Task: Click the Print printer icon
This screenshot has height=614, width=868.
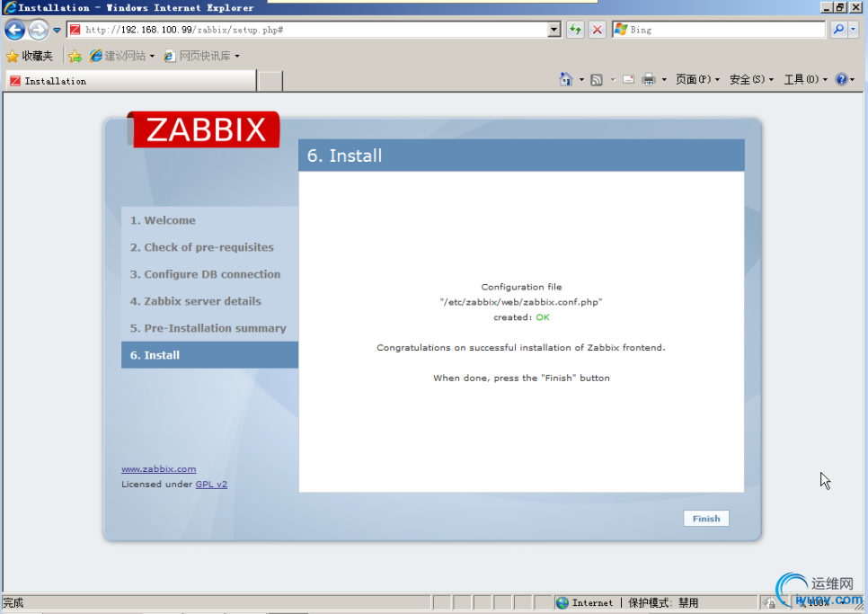Action: (648, 79)
